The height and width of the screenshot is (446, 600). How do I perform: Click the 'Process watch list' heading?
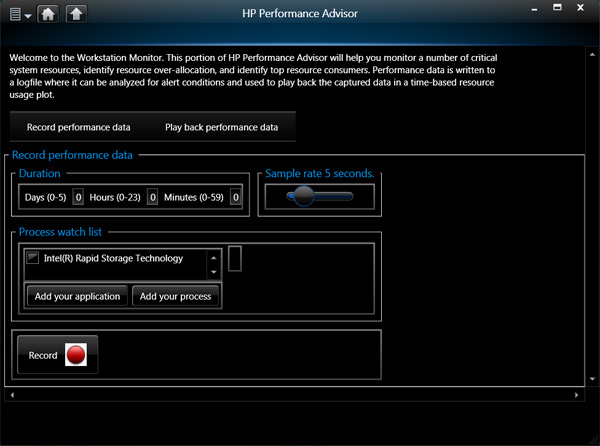click(x=60, y=232)
